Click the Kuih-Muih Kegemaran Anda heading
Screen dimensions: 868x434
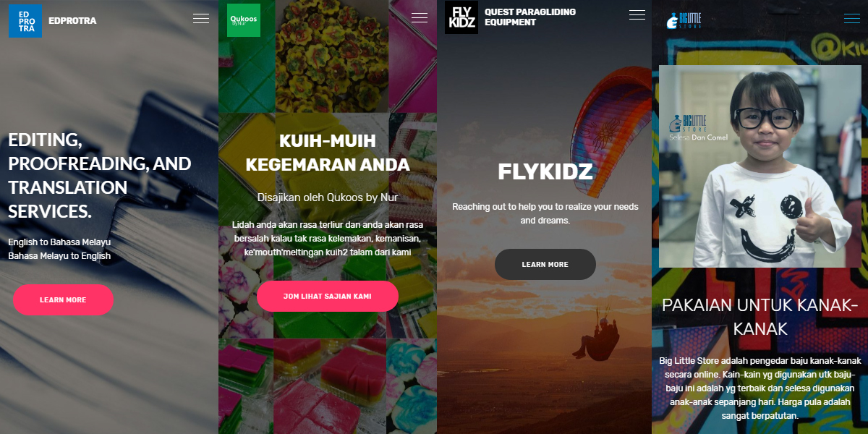pyautogui.click(x=328, y=153)
